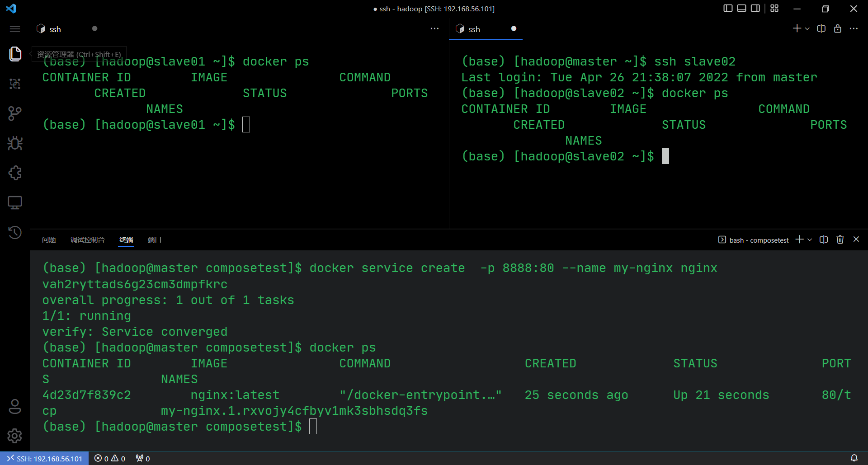Click 'ssh slave02' command in right terminal
The height and width of the screenshot is (465, 868).
click(x=695, y=61)
